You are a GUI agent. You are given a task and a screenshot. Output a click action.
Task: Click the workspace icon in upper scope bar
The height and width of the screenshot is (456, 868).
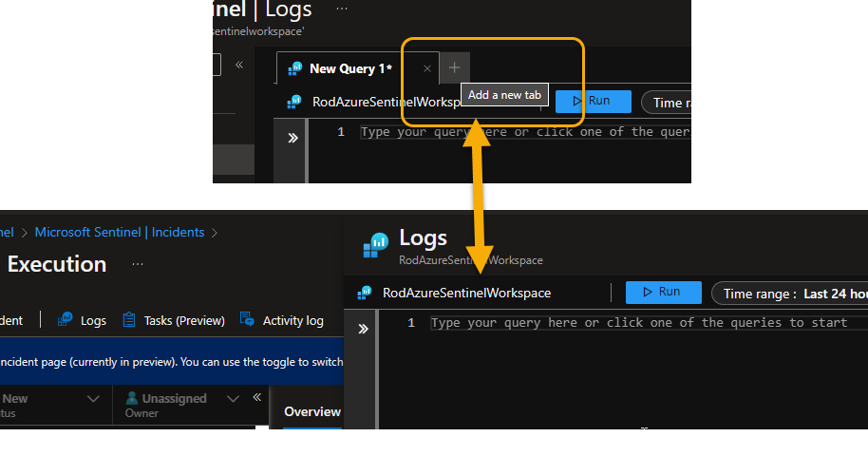tap(294, 102)
